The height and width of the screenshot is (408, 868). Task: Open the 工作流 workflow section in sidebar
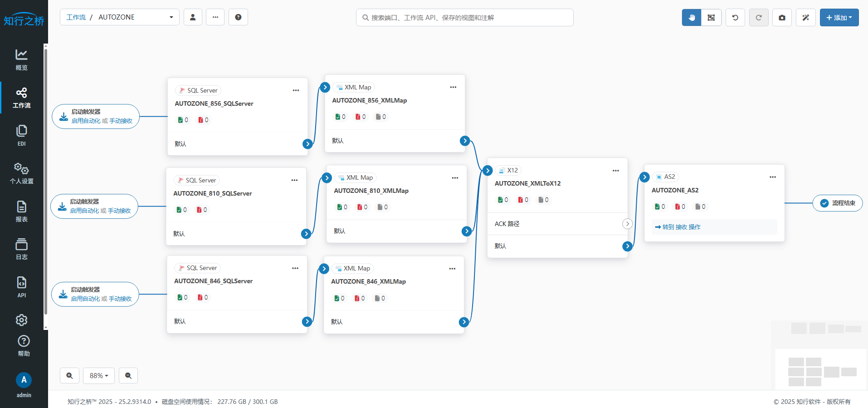pos(21,98)
